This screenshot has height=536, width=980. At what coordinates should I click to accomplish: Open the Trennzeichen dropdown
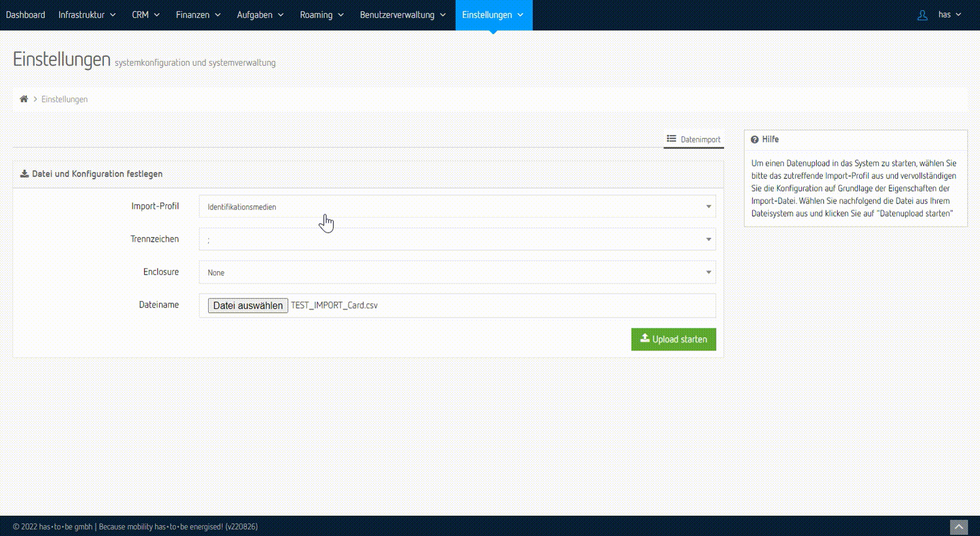(x=457, y=239)
